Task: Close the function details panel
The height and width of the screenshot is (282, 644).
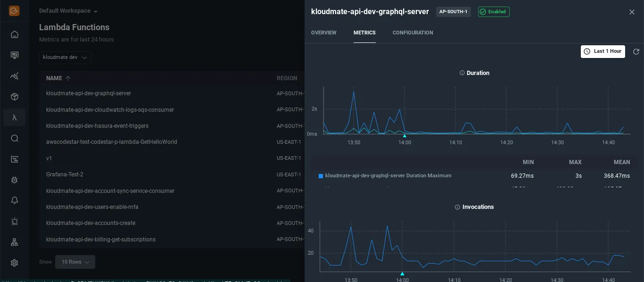Action: 632,12
